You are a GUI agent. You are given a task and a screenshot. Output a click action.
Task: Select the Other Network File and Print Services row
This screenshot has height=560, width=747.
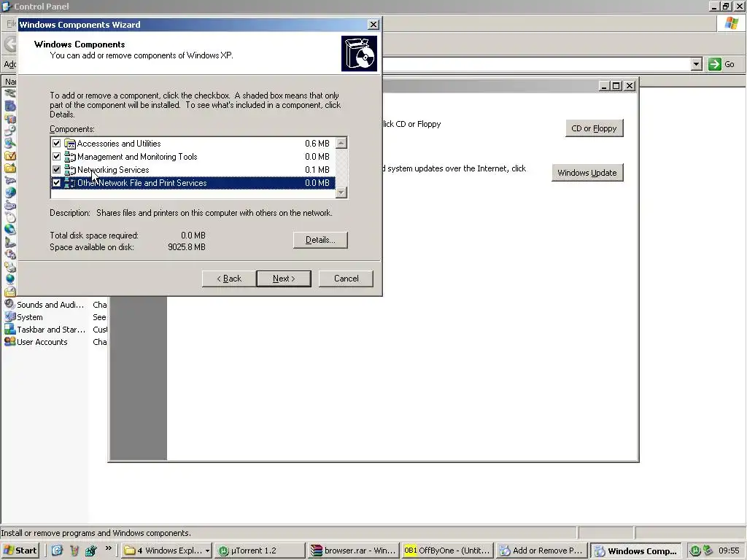[193, 183]
